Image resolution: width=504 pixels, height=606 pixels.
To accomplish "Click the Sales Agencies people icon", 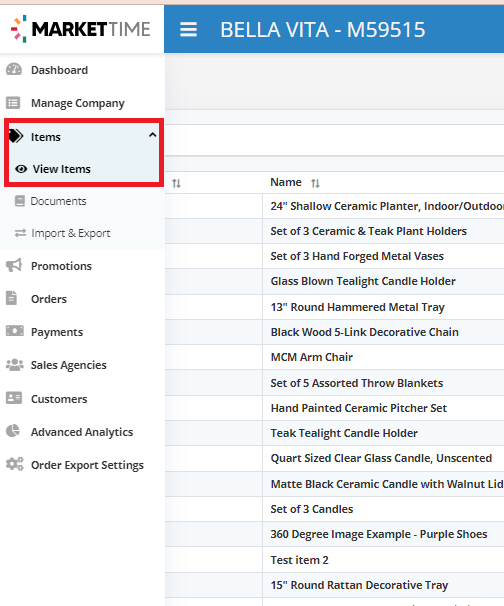I will point(15,364).
